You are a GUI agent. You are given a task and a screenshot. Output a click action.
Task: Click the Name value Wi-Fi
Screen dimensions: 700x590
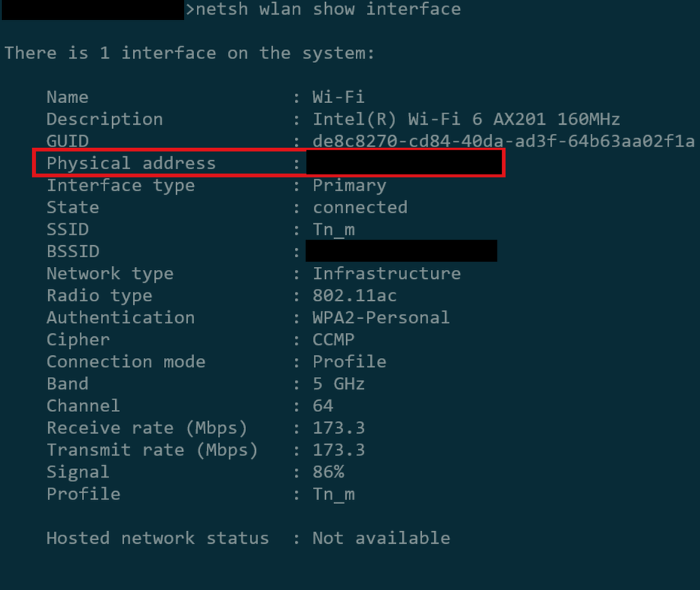338,97
